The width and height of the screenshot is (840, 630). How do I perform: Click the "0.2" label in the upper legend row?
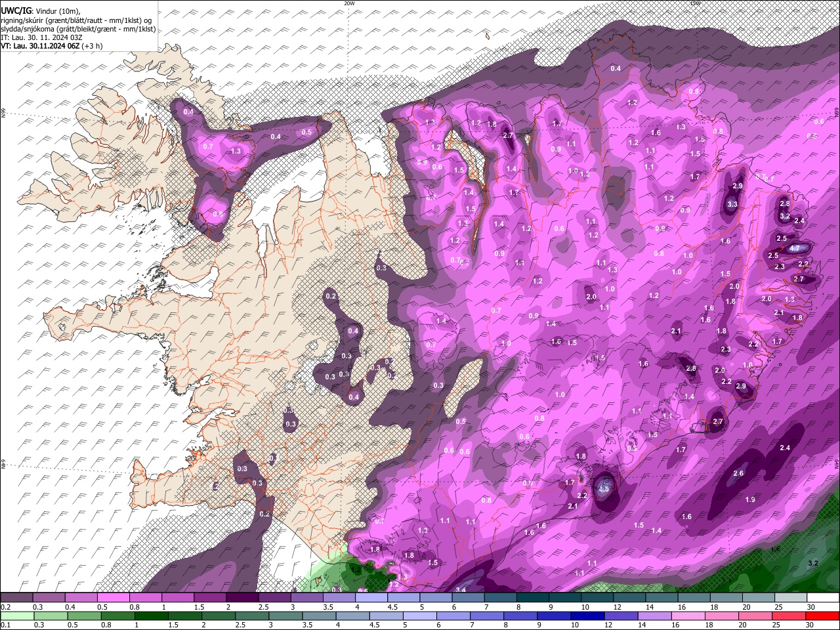point(5,607)
